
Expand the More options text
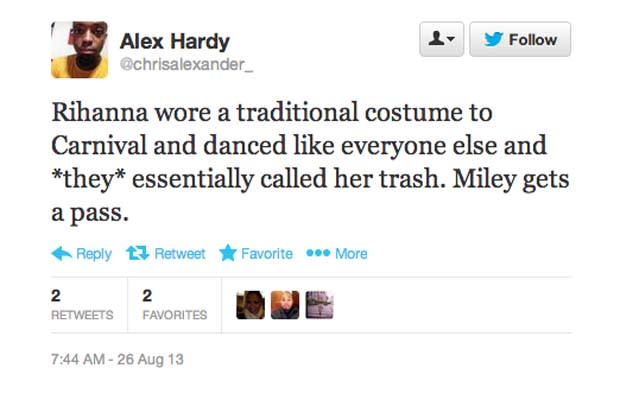351,253
